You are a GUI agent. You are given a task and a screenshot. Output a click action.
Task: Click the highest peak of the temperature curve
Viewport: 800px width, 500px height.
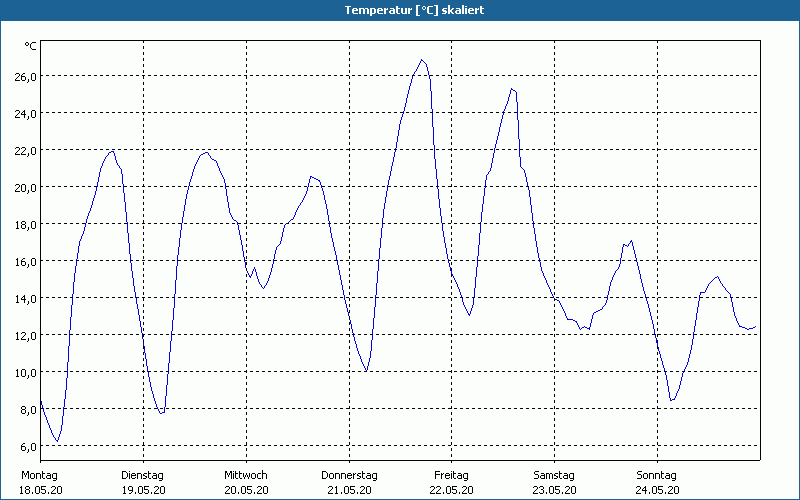click(422, 60)
